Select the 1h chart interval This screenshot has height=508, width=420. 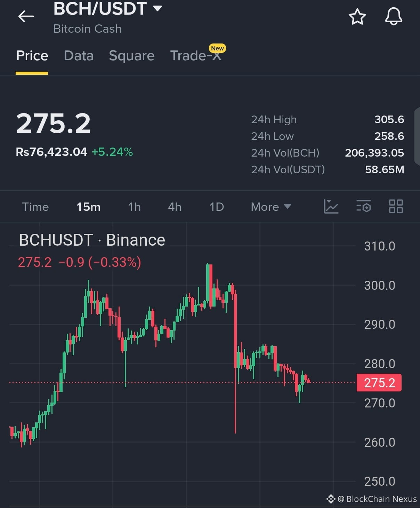pyautogui.click(x=134, y=207)
